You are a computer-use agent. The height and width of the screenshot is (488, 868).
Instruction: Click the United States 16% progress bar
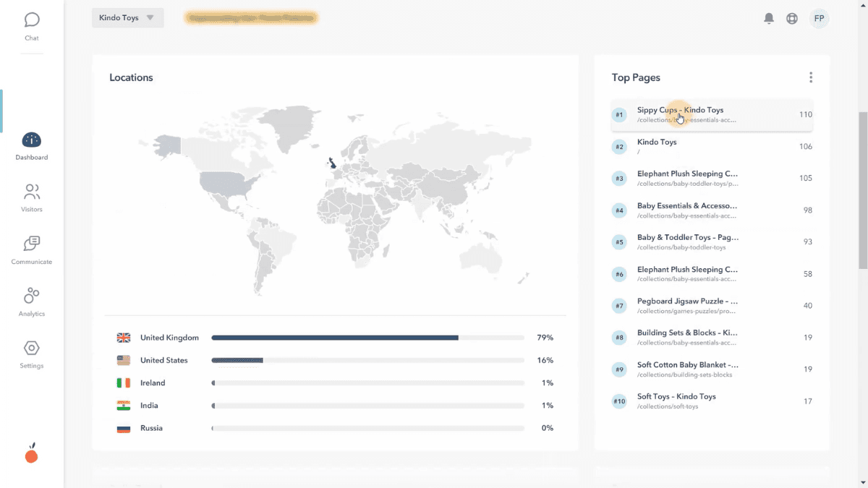point(367,360)
